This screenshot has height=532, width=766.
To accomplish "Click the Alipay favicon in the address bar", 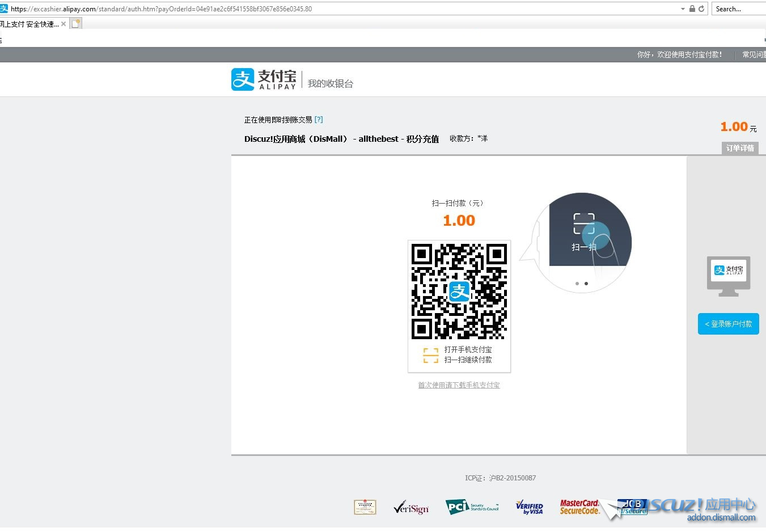I will point(4,9).
